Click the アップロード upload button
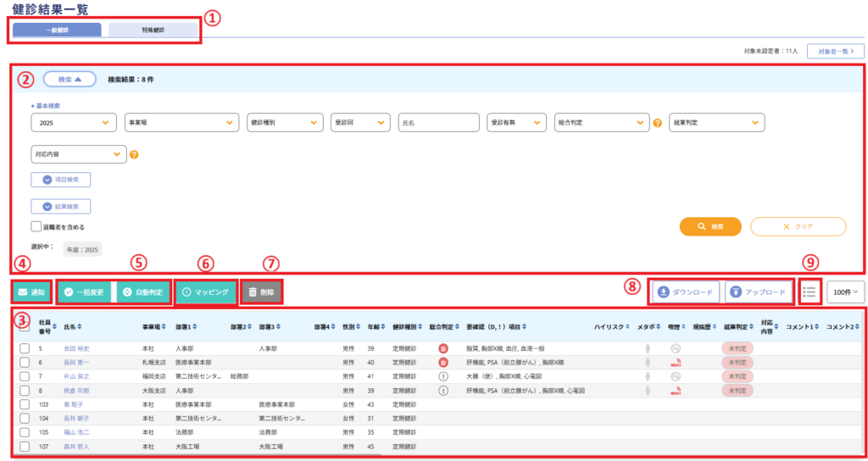 point(759,292)
